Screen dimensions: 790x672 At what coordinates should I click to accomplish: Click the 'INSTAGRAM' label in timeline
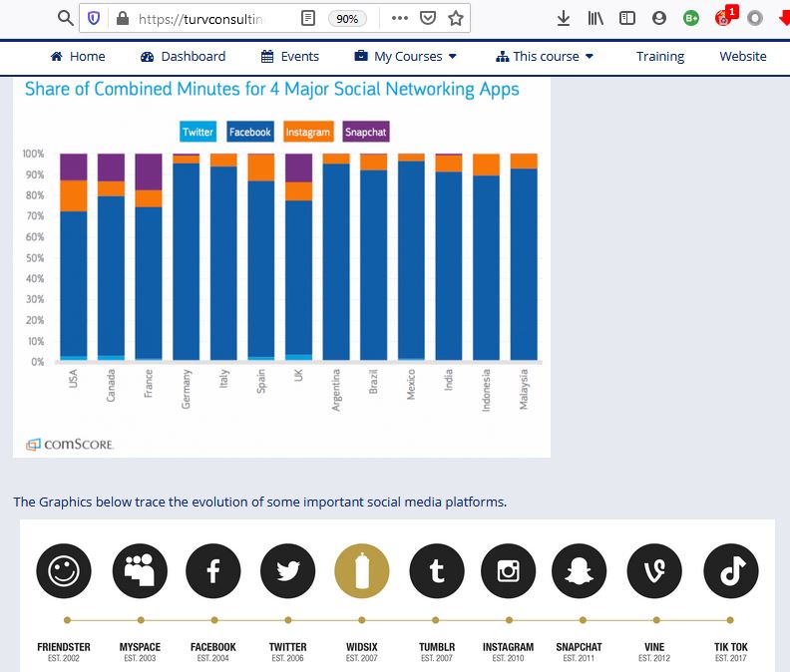pos(508,647)
